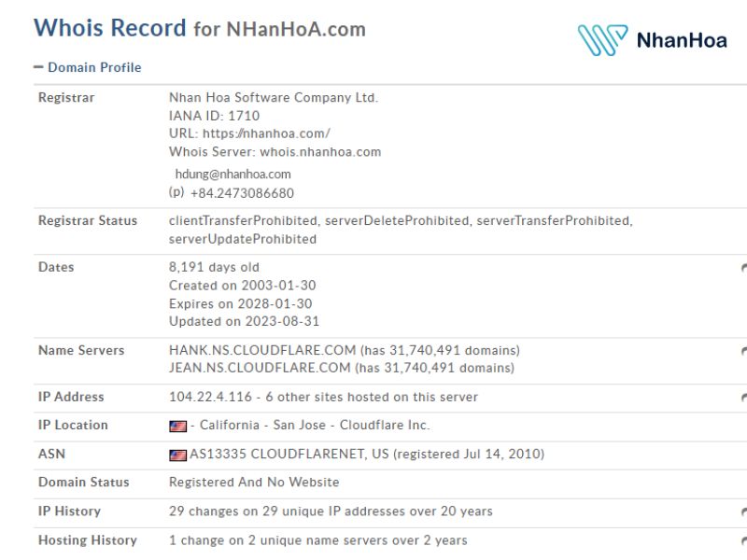Viewport: 747px width, 560px height.
Task: Select the 'Registrar Status' row label
Action: [88, 220]
